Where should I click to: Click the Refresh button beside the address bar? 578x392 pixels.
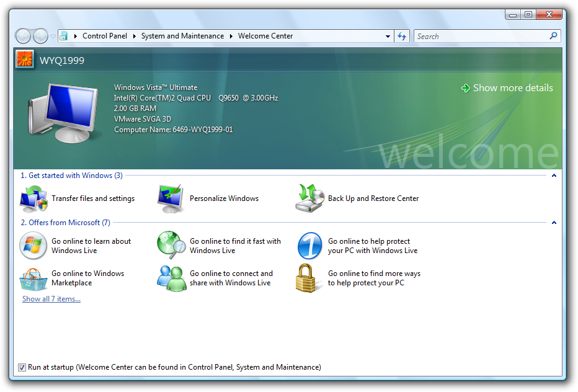tap(402, 36)
